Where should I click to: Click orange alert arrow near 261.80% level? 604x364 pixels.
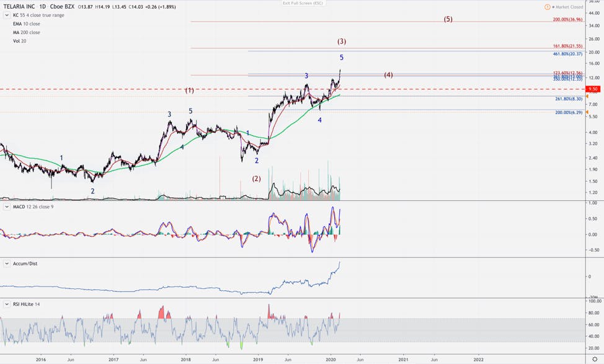click(587, 96)
